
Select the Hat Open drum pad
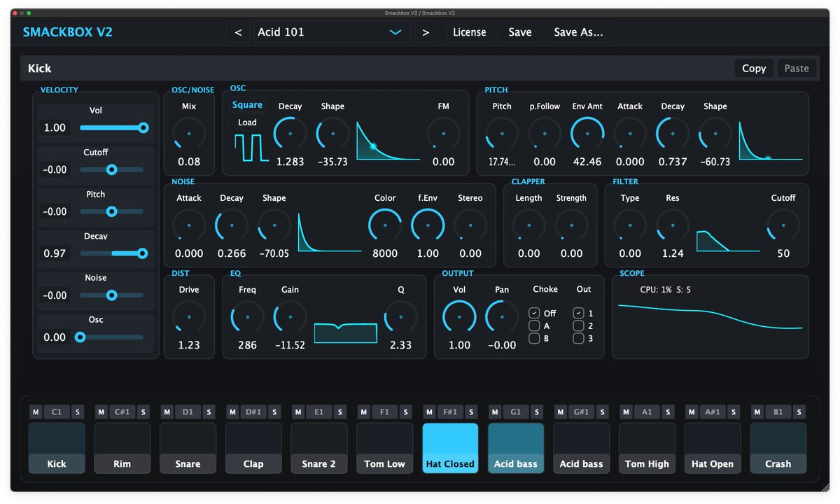click(x=713, y=448)
